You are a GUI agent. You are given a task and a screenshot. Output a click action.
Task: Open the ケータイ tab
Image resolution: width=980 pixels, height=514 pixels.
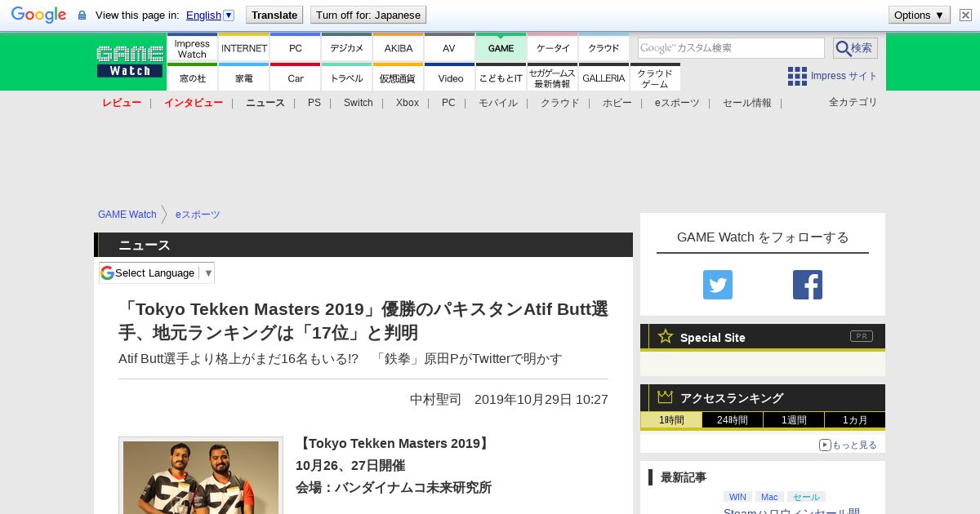tap(553, 48)
